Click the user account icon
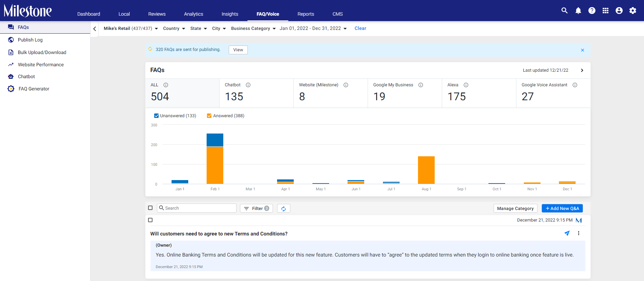The image size is (644, 281). tap(619, 11)
